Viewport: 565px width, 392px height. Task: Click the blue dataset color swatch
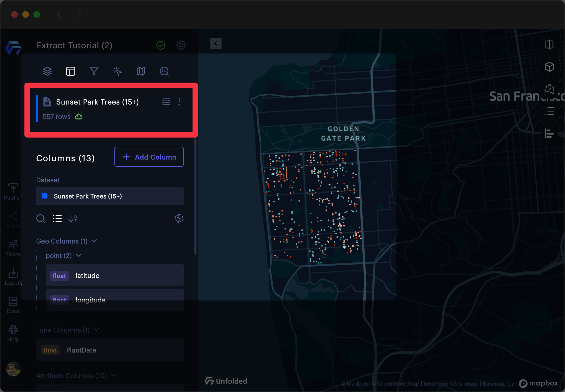[45, 196]
